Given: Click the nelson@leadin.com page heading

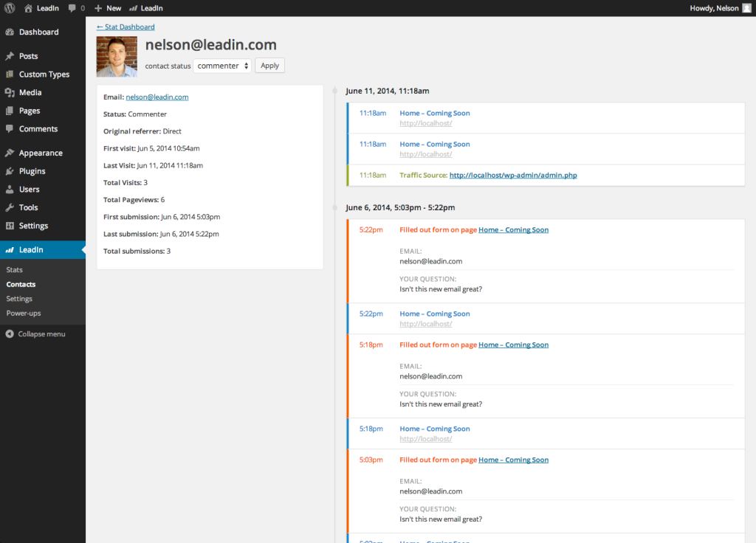Looking at the screenshot, I should pyautogui.click(x=210, y=45).
